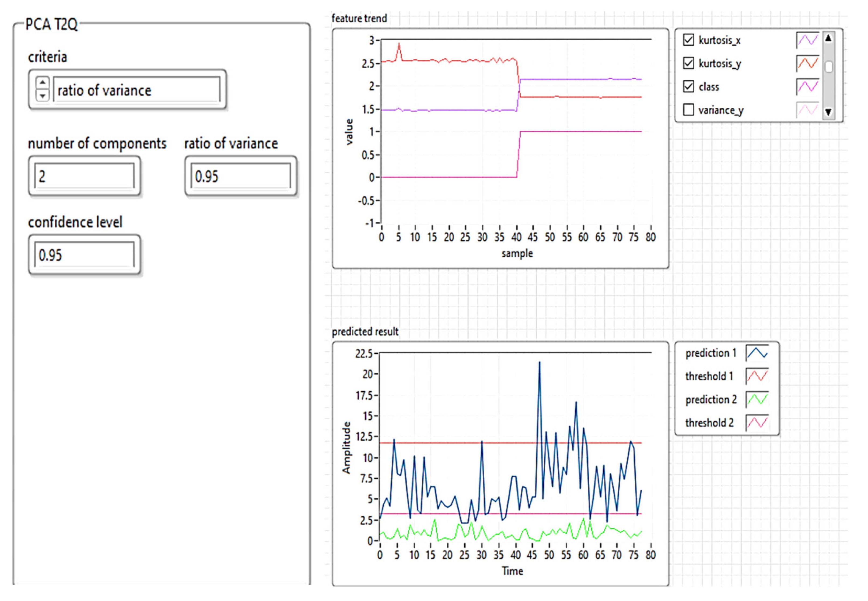The width and height of the screenshot is (868, 601).
Task: Click class plot line style icon
Action: pos(807,87)
